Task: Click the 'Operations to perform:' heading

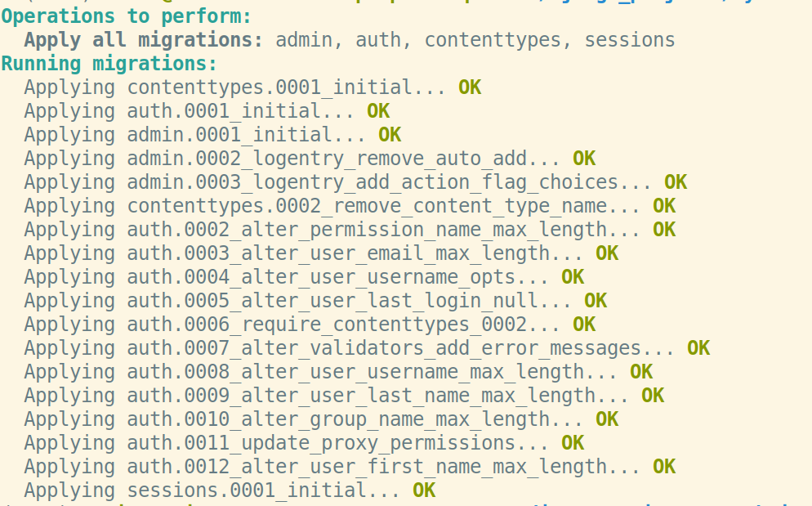Action: pos(127,16)
